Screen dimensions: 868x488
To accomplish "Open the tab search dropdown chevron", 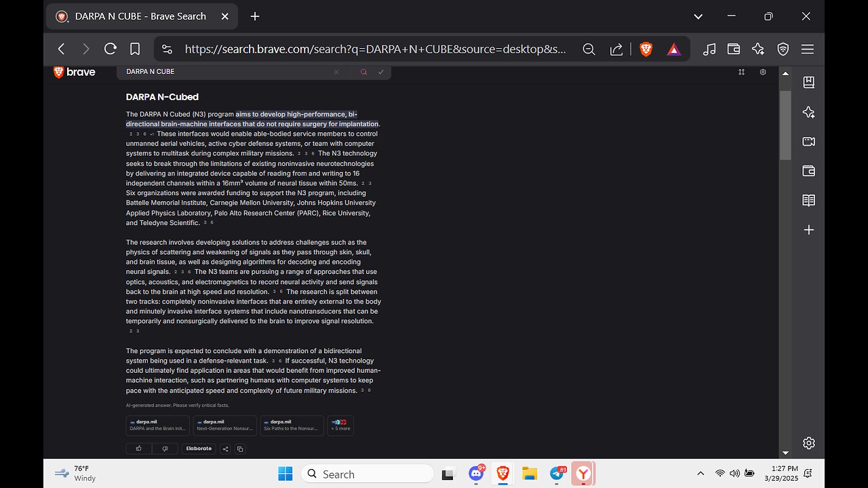I will 698,16.
